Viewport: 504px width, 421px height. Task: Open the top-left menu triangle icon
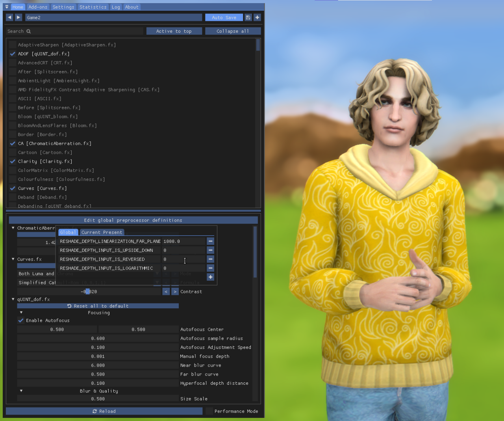click(7, 7)
